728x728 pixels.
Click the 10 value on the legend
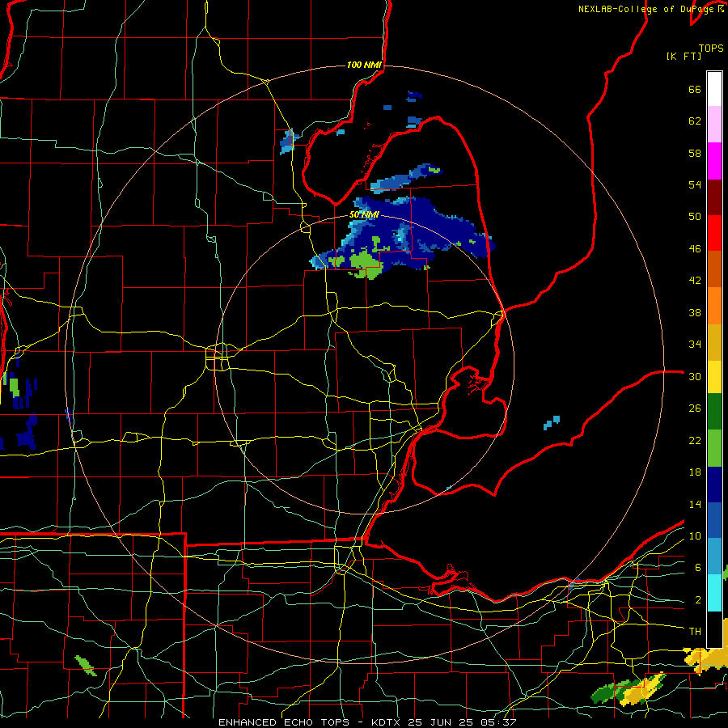[x=695, y=535]
